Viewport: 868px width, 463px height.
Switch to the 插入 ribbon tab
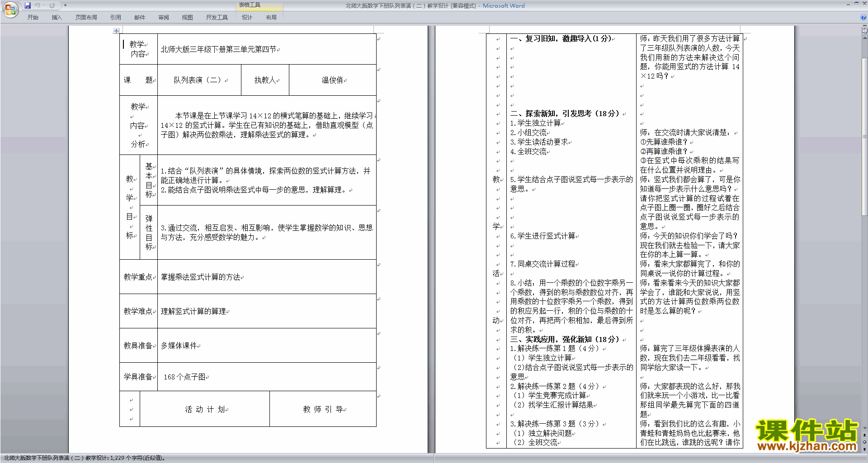tap(57, 18)
